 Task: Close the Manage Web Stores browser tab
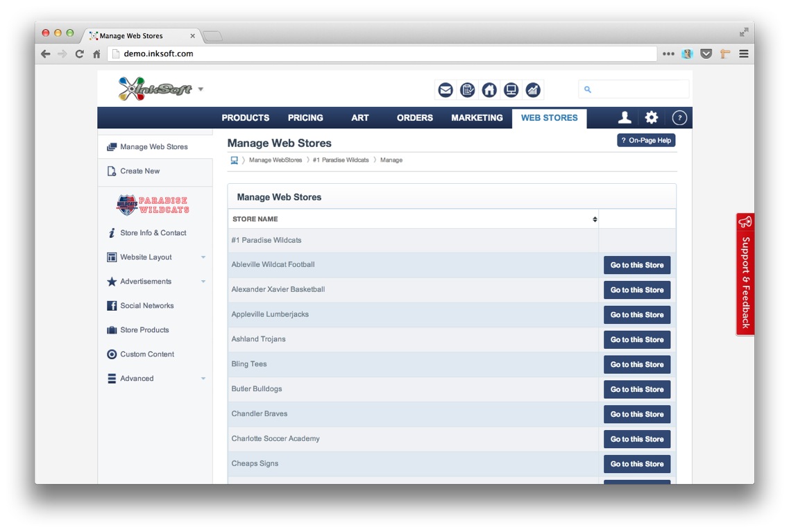(192, 35)
